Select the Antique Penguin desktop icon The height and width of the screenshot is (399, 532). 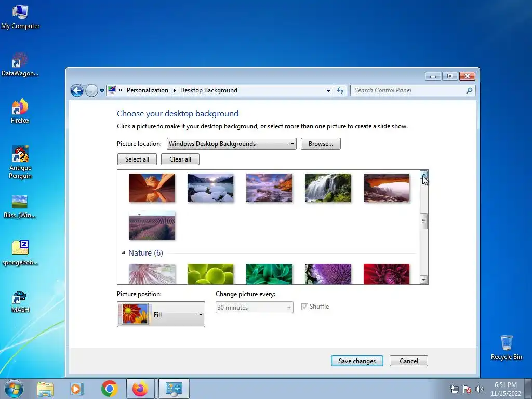[x=20, y=162]
